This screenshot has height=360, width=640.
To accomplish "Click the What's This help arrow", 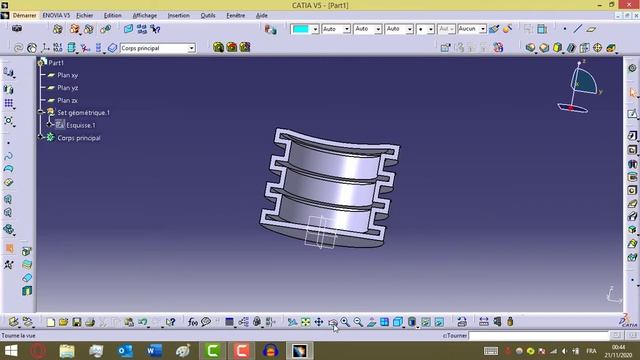I will [x=171, y=322].
